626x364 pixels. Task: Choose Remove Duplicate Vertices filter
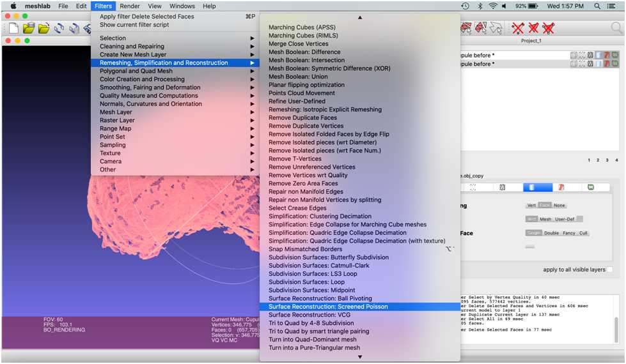pyautogui.click(x=360, y=126)
